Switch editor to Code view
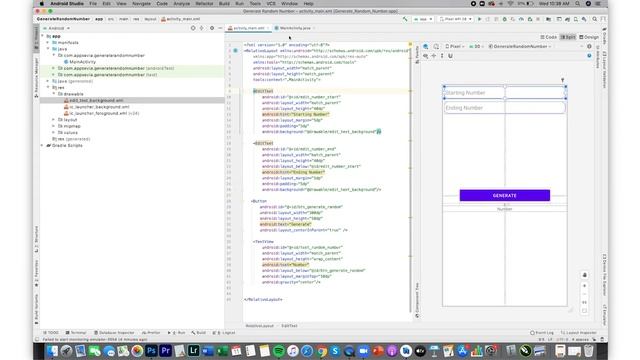Viewport: 640px width, 360px height. (548, 37)
